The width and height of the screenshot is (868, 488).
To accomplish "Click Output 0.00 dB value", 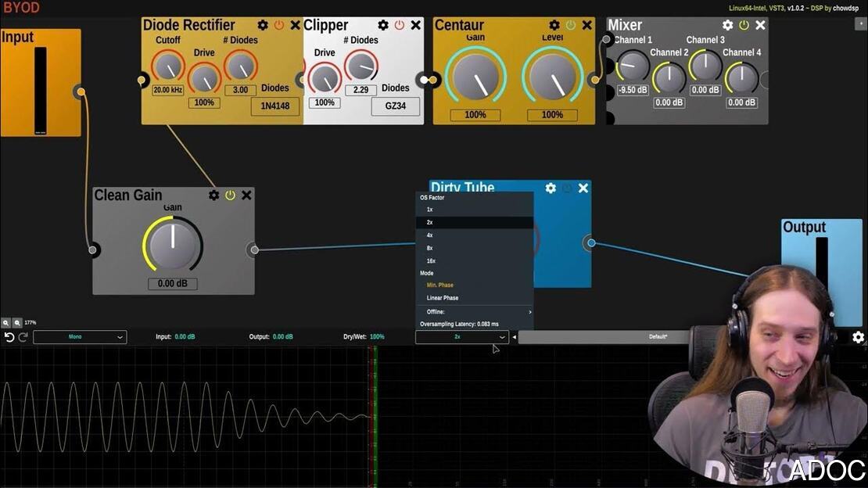I will point(282,337).
